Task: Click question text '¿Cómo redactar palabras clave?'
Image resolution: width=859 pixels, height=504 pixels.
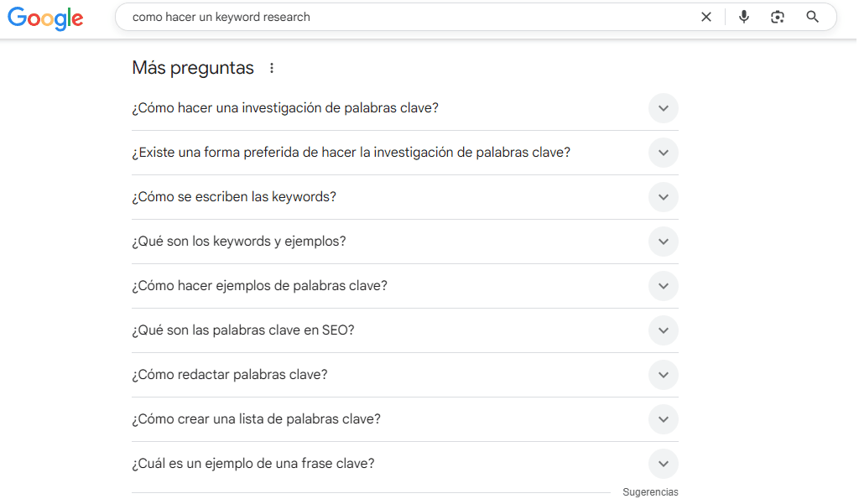Action: click(230, 374)
